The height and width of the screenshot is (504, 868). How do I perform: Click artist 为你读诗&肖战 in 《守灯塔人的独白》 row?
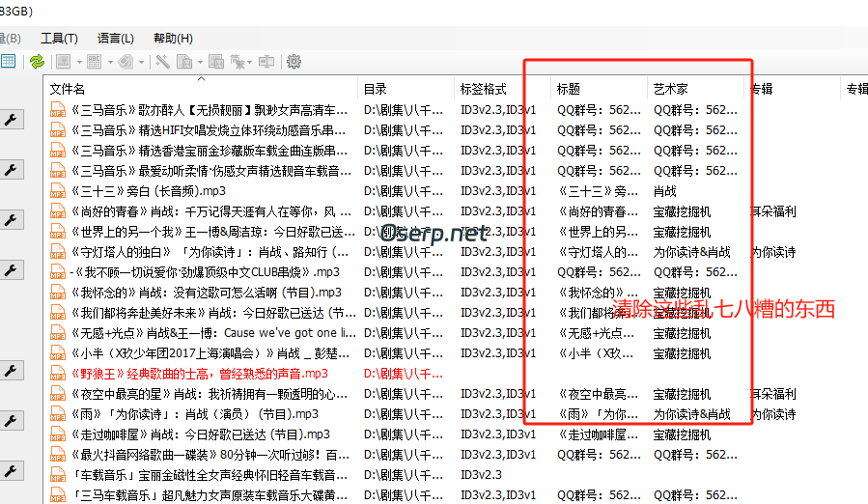[692, 252]
